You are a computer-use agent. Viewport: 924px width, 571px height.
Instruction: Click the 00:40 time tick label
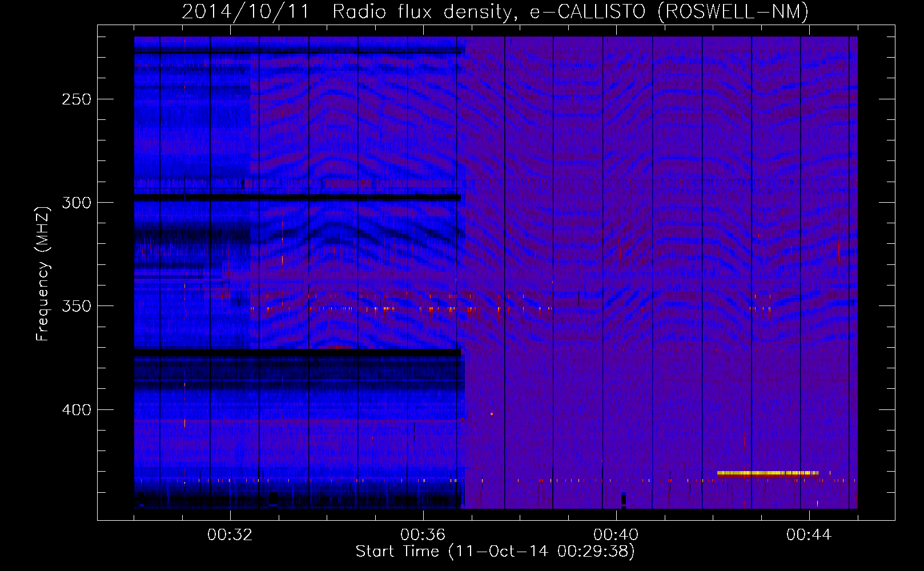point(616,535)
